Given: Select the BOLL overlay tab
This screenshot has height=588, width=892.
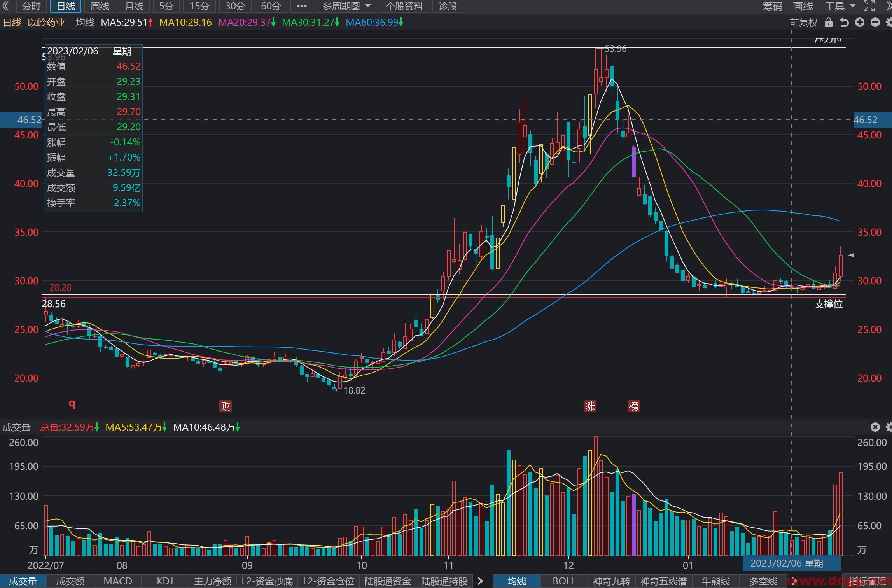Looking at the screenshot, I should [564, 581].
